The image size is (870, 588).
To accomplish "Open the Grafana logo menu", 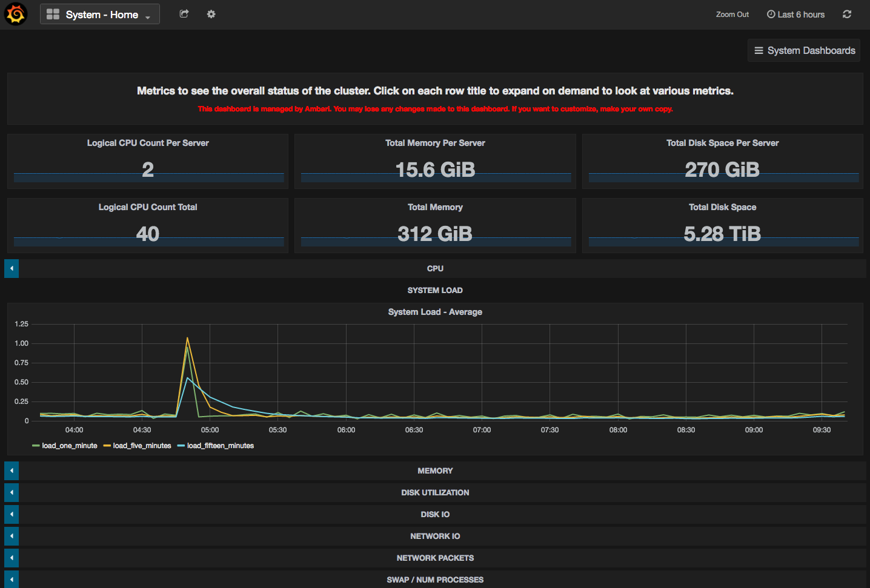I will click(x=16, y=14).
